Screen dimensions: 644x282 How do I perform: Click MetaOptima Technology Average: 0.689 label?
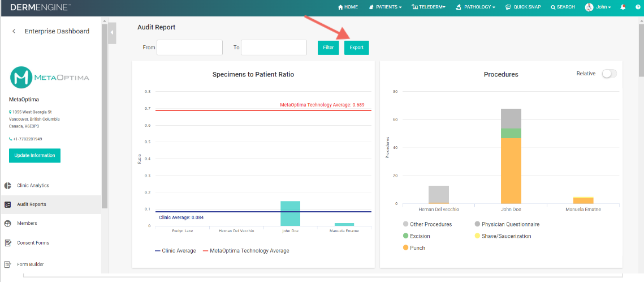coord(322,105)
